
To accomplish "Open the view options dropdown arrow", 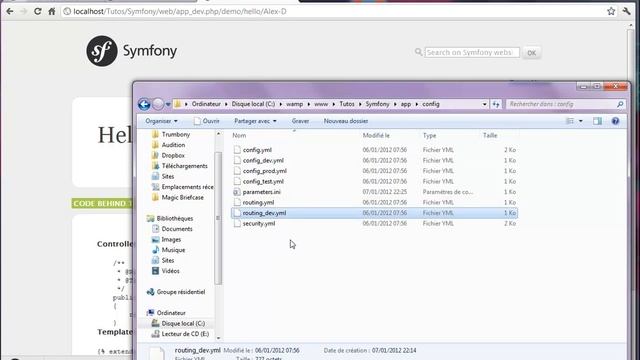I will pos(581,121).
